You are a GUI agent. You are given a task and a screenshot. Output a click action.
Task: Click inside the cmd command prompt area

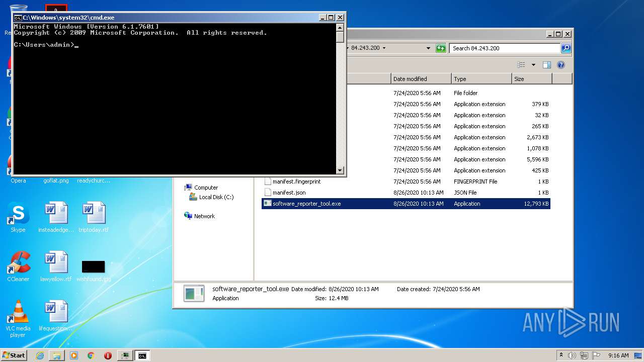pyautogui.click(x=175, y=99)
